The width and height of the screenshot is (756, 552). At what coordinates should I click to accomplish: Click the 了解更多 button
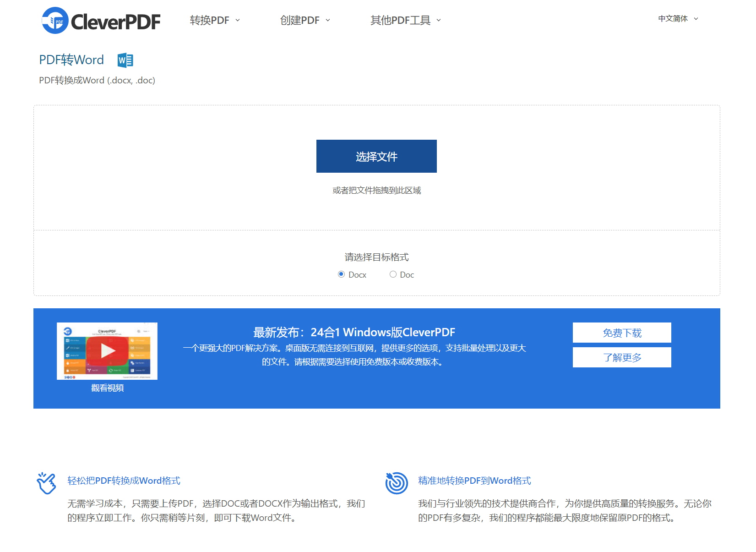click(621, 357)
